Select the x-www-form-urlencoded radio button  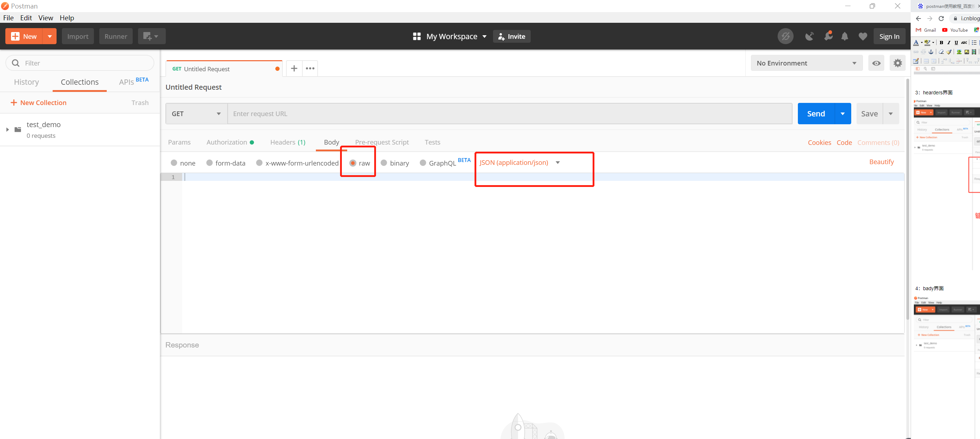(259, 163)
